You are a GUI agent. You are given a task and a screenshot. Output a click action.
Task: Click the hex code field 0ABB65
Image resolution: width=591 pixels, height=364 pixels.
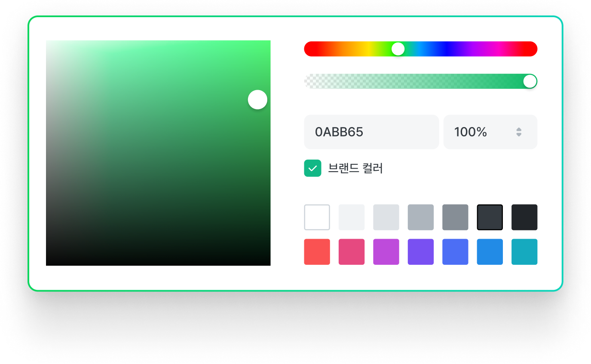tap(371, 132)
